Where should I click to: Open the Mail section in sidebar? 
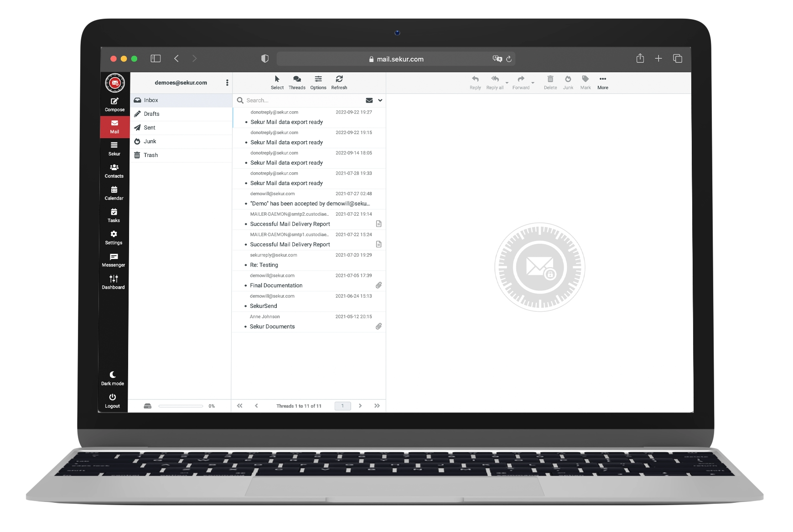coord(114,127)
